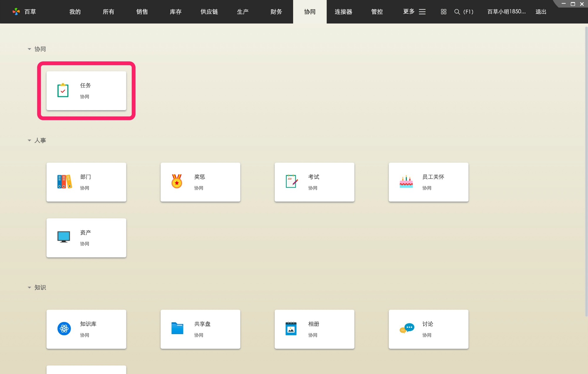Screen dimensions: 588x374
Task: Open the 奖惩 medal icon
Action: pos(177,182)
